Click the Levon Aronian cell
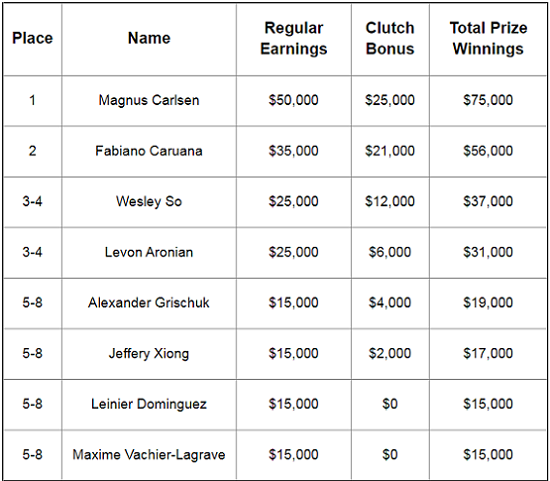This screenshot has height=481, width=550. 149,253
